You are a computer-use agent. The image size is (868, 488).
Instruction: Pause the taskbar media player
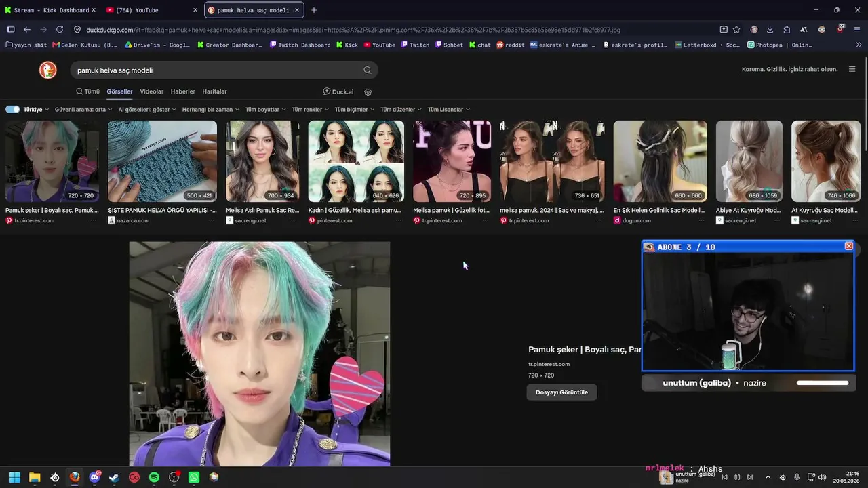coord(737,477)
